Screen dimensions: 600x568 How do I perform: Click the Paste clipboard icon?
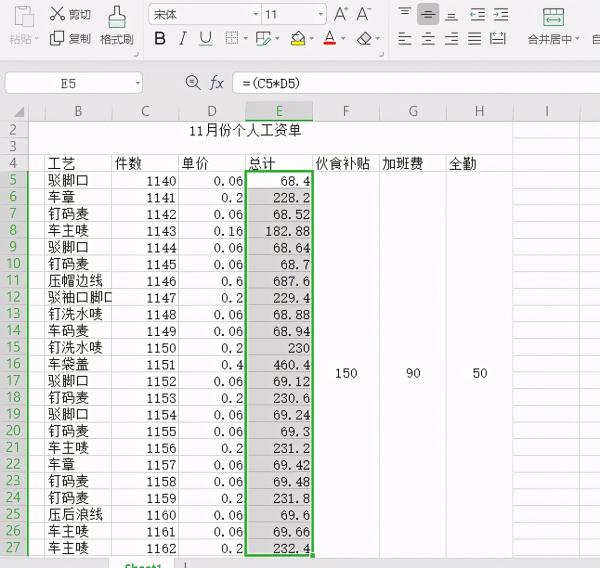[x=24, y=17]
